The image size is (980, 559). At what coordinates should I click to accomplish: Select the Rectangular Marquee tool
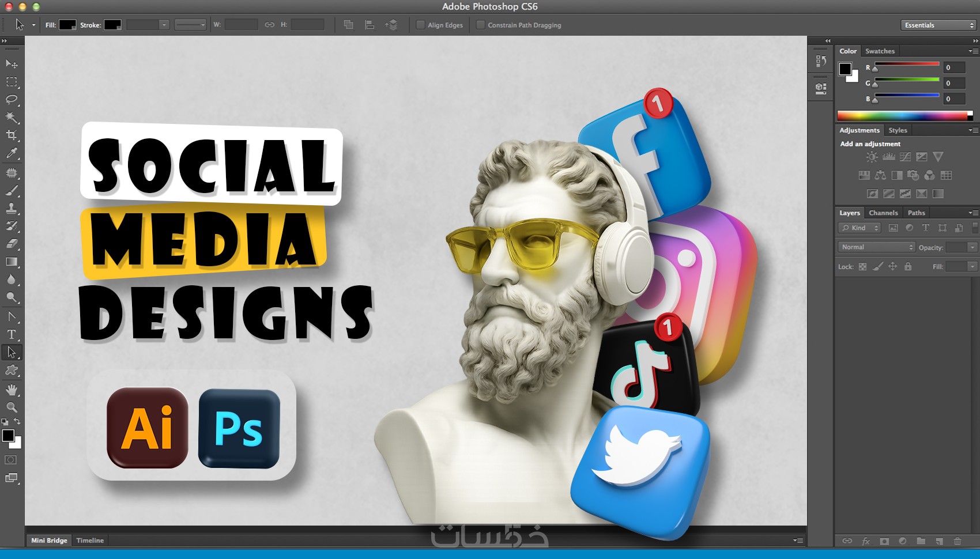click(12, 82)
